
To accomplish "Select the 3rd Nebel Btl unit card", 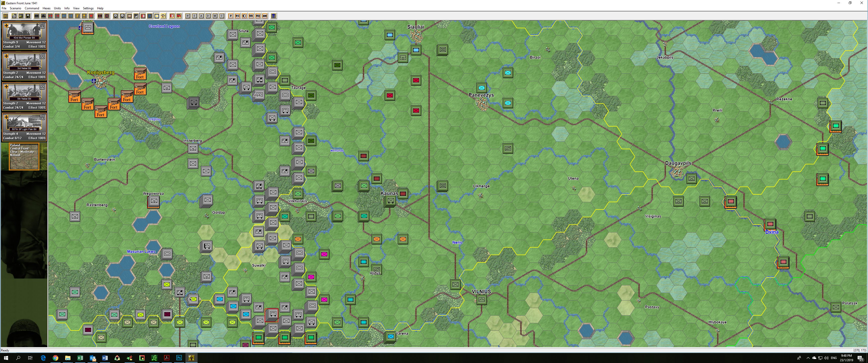I will point(24,66).
